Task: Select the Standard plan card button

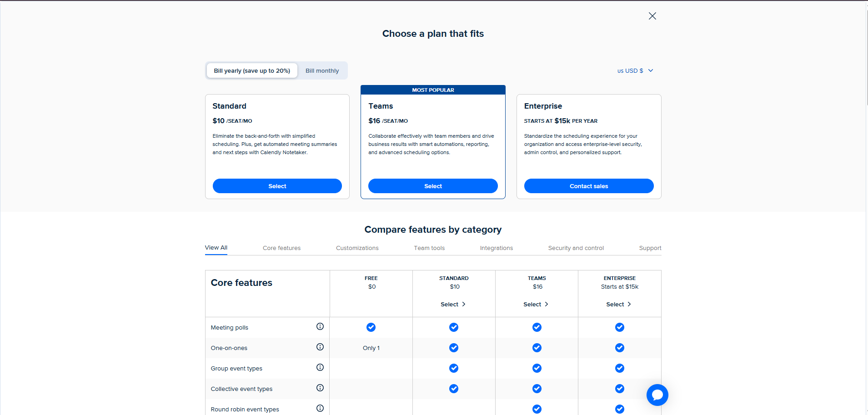Action: 277,186
